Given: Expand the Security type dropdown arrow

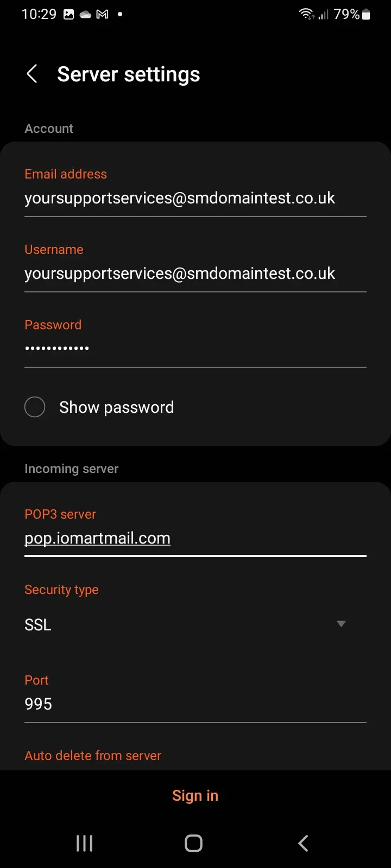Looking at the screenshot, I should 341,624.
